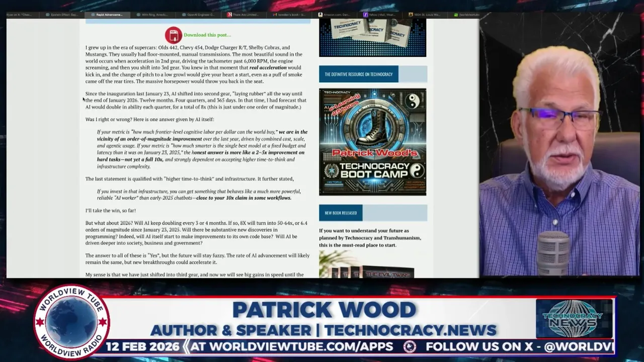Open the "traveller's book" browser tab
Image resolution: width=644 pixels, height=362 pixels.
[x=288, y=15]
